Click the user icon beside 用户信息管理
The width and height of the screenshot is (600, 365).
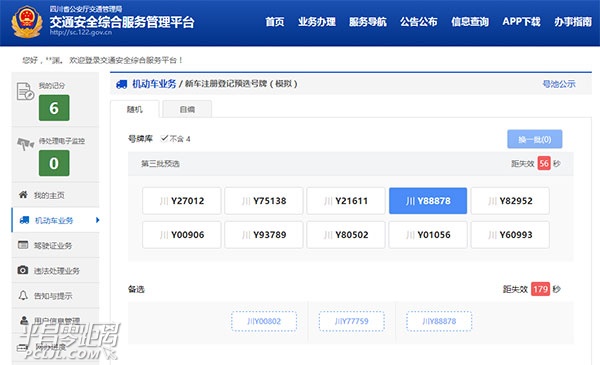(x=24, y=320)
